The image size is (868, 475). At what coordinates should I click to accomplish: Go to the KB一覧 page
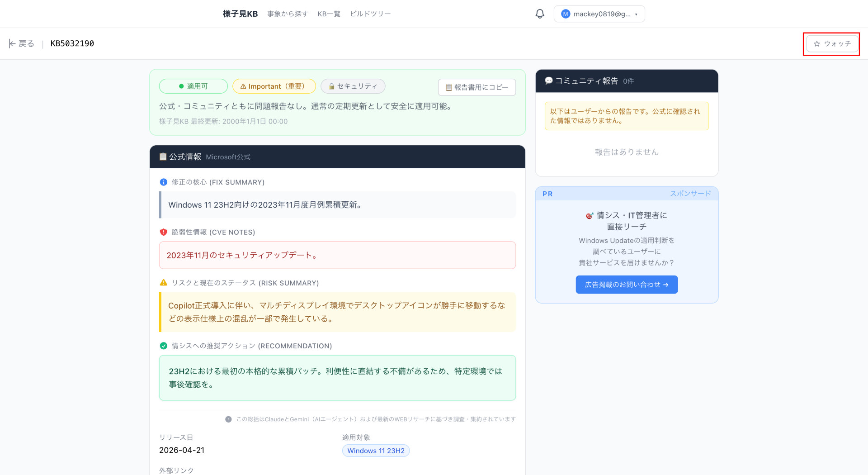pos(329,14)
